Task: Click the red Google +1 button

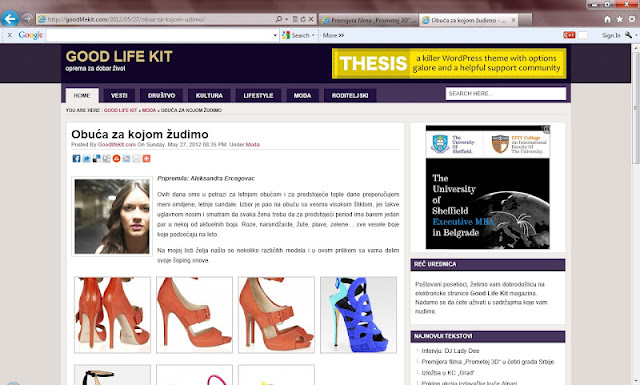Action: click(x=569, y=35)
